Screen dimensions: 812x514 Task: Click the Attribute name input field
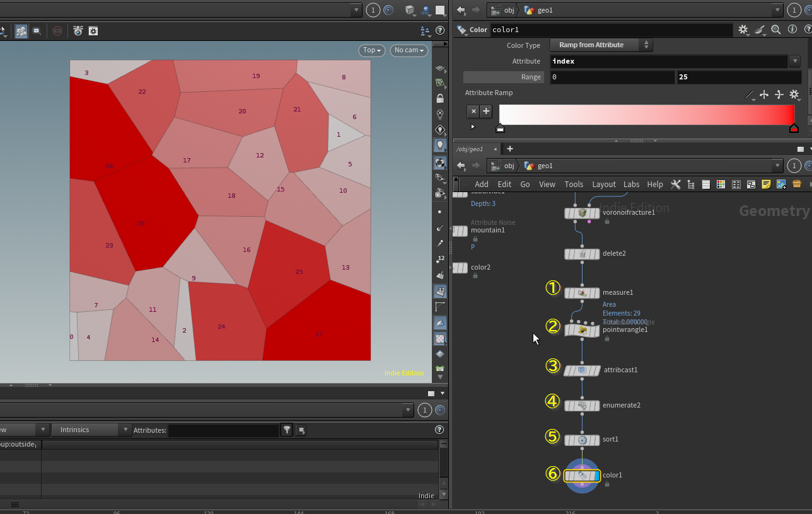(668, 61)
